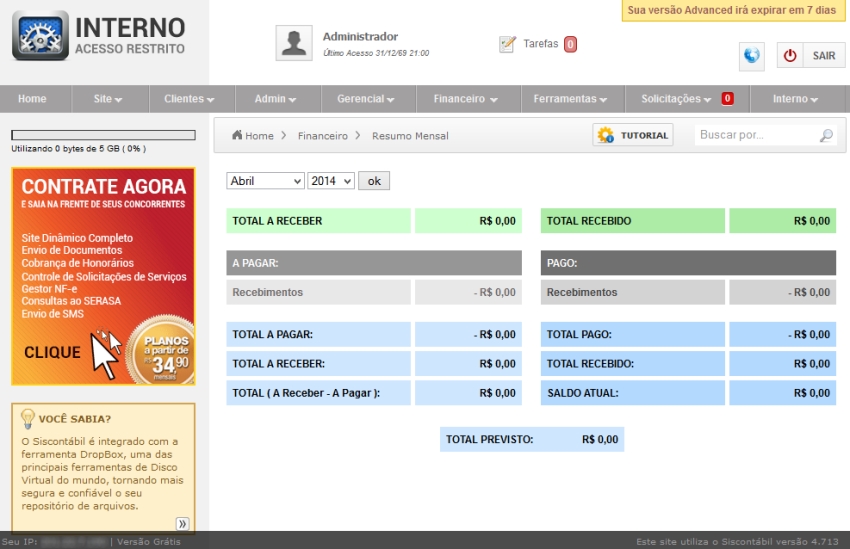Click the Buscar por search field

(756, 135)
